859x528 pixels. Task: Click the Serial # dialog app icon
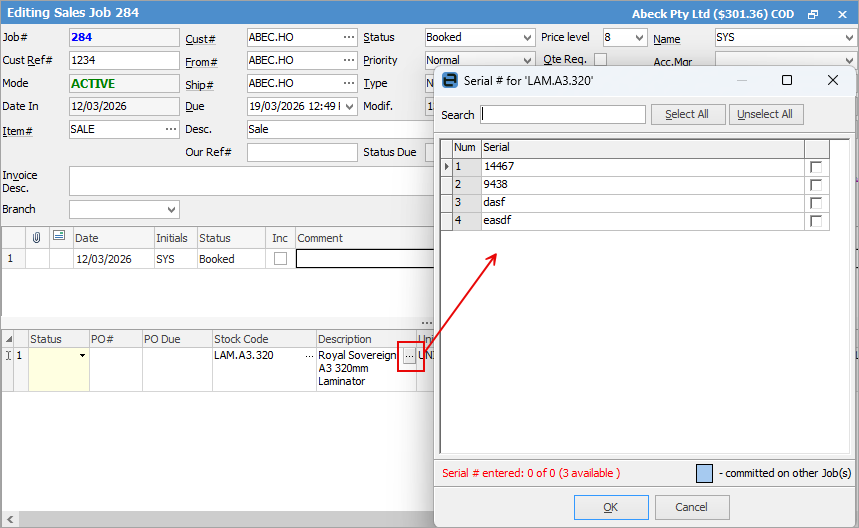click(449, 81)
